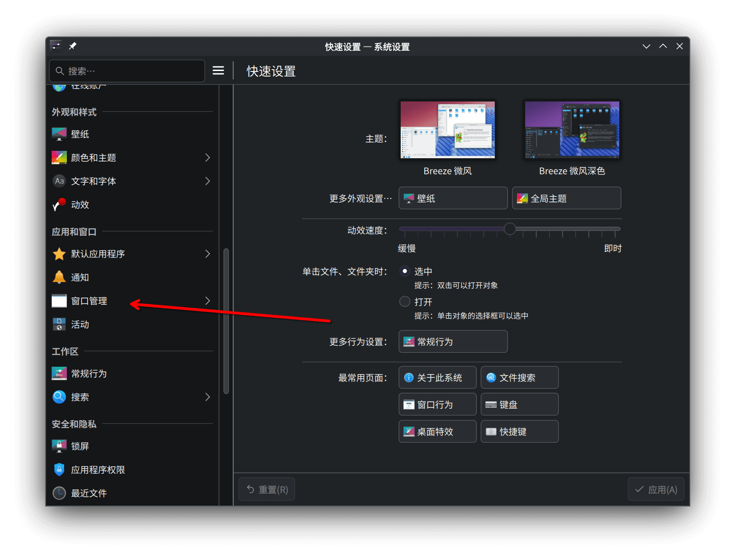735x560 pixels.
Task: Click the 重置(R) button
Action: click(267, 489)
